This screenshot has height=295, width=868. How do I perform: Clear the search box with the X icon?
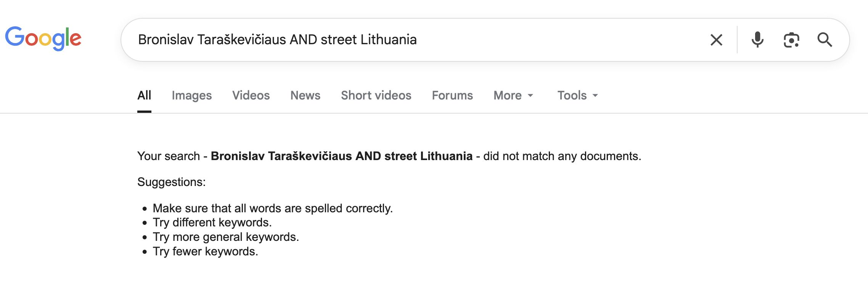[x=716, y=40]
